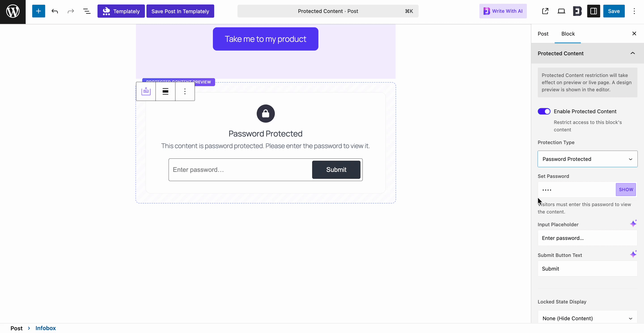Open command palette from the post title bar
The image size is (644, 333).
[x=328, y=11]
